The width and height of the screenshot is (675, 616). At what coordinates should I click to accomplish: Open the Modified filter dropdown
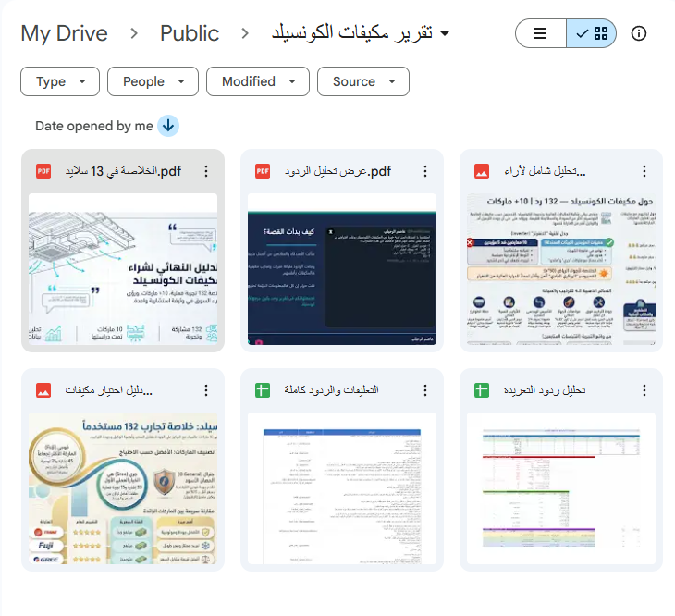coord(258,81)
